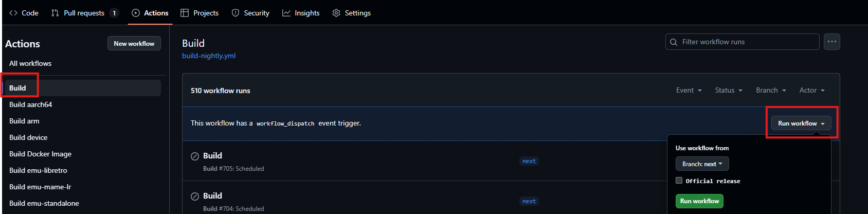Open the three-dot options menu
Viewport: 868px width, 214px height.
(831, 42)
